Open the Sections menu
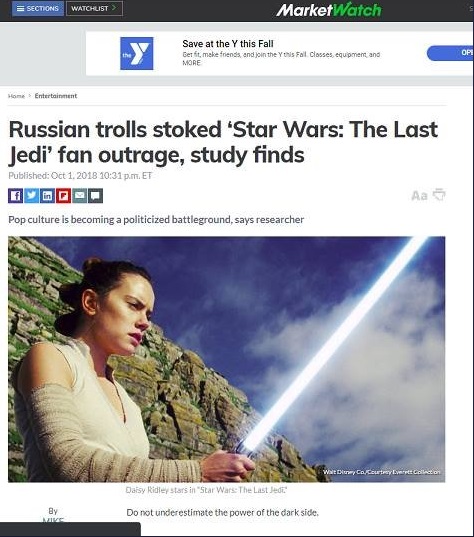474x537 pixels. 38,9
